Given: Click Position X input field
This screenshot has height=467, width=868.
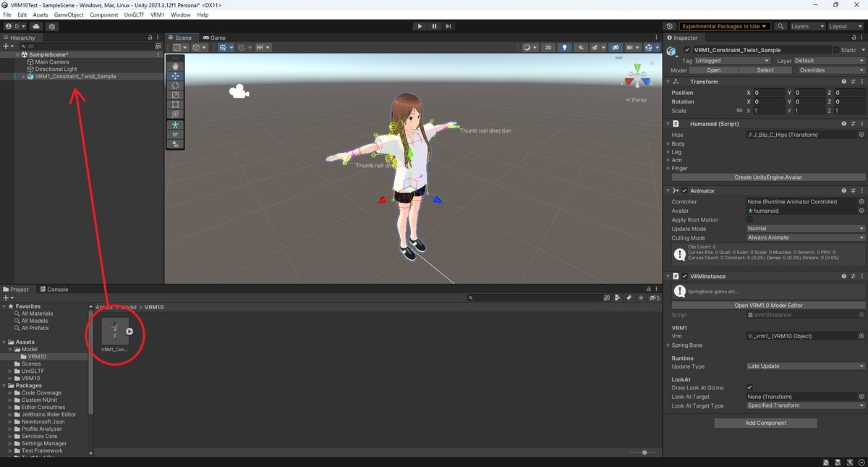Looking at the screenshot, I should tap(769, 93).
